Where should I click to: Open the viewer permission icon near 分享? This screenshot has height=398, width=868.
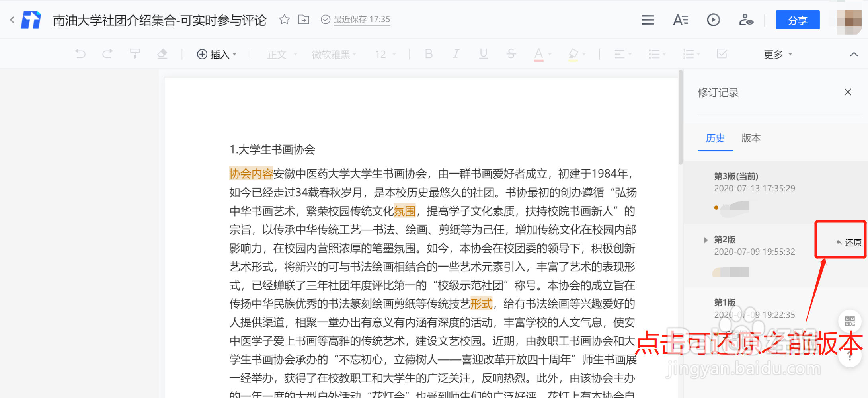coord(746,20)
